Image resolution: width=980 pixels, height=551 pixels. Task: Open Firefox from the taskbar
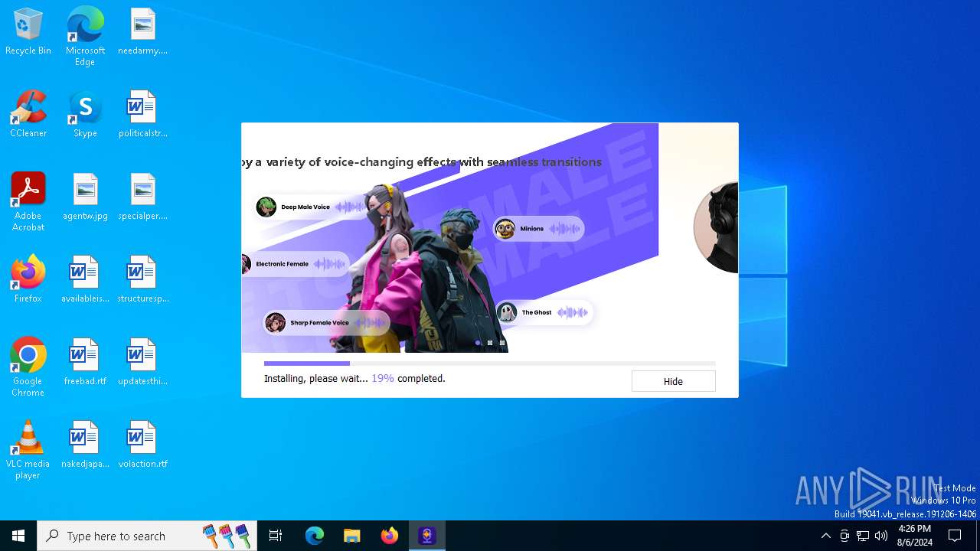click(390, 536)
